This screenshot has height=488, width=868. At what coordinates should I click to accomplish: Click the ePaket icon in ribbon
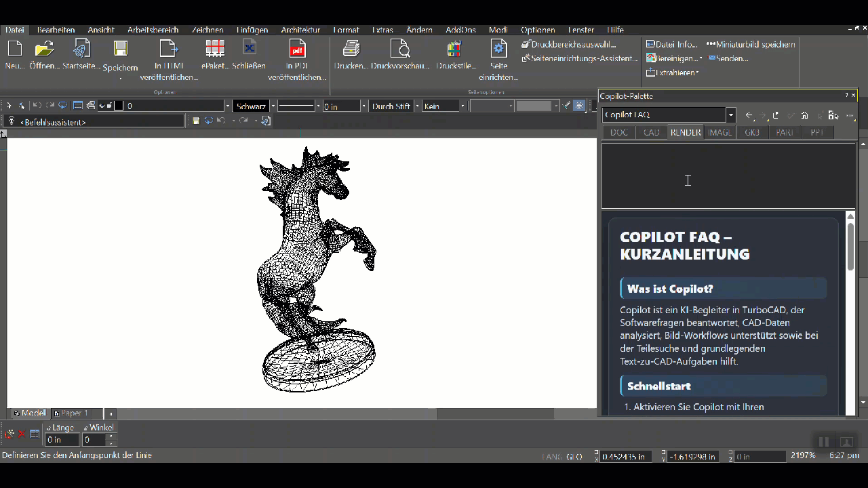point(215,49)
